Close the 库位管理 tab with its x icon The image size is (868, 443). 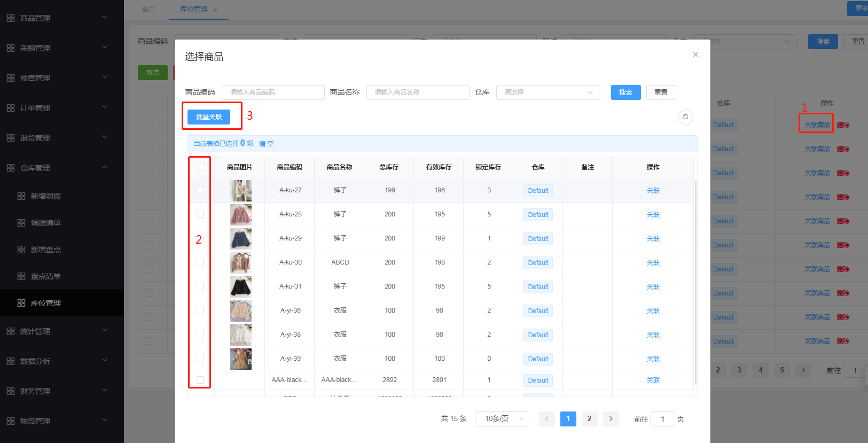click(x=215, y=10)
